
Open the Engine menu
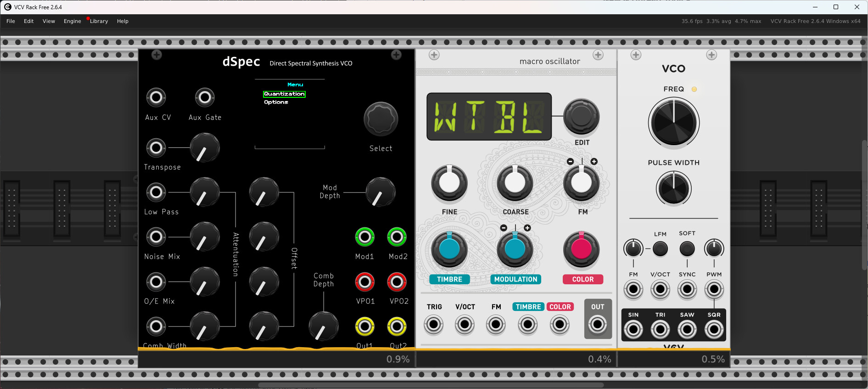coord(72,21)
